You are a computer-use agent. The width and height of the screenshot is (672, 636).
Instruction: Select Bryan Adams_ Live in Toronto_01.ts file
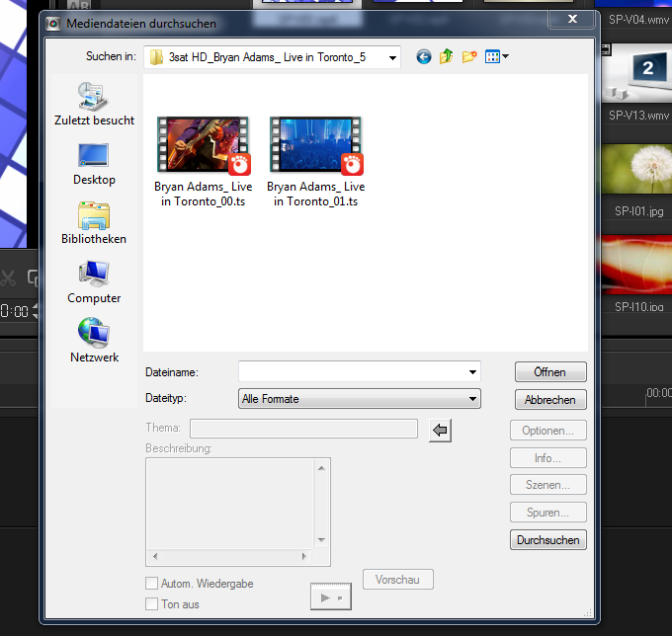click(316, 162)
